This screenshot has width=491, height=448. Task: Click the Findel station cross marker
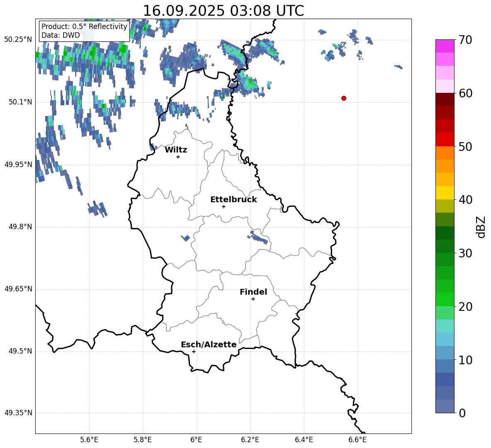pyautogui.click(x=253, y=299)
